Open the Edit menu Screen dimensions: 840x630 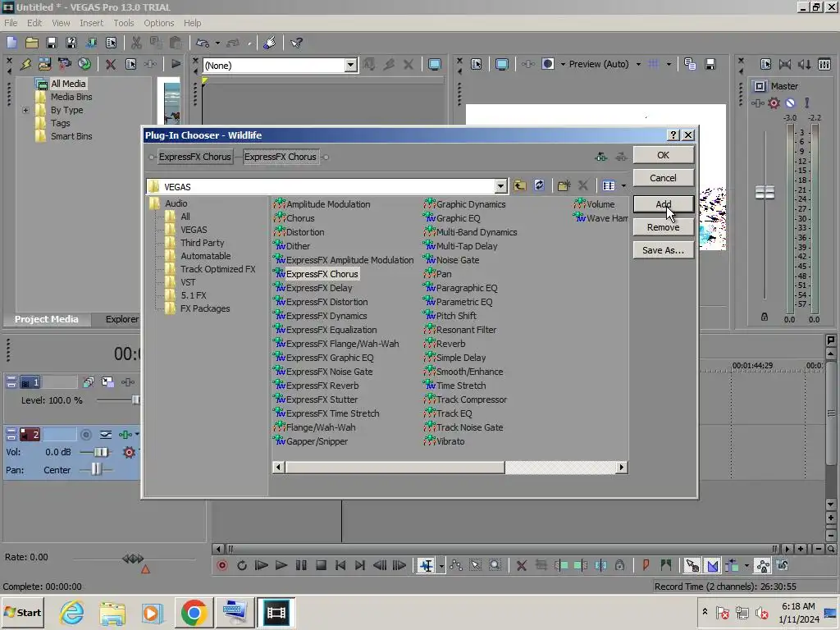pos(34,23)
